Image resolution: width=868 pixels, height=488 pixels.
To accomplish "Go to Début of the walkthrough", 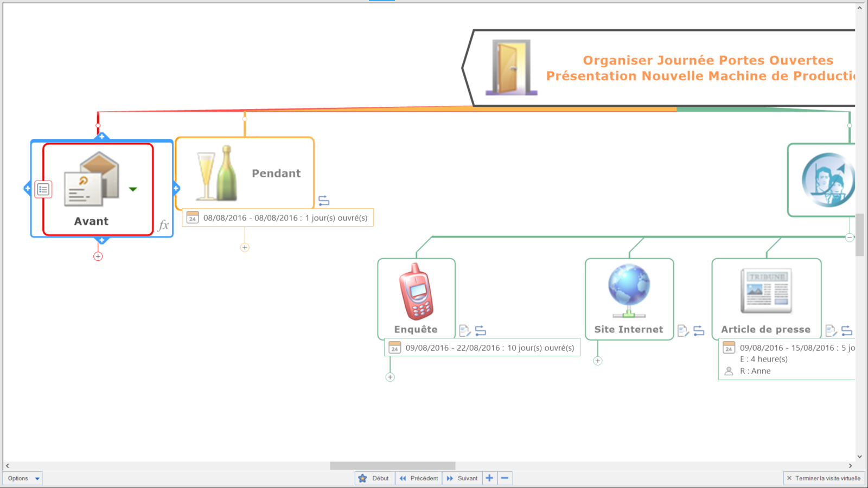I will tap(374, 478).
